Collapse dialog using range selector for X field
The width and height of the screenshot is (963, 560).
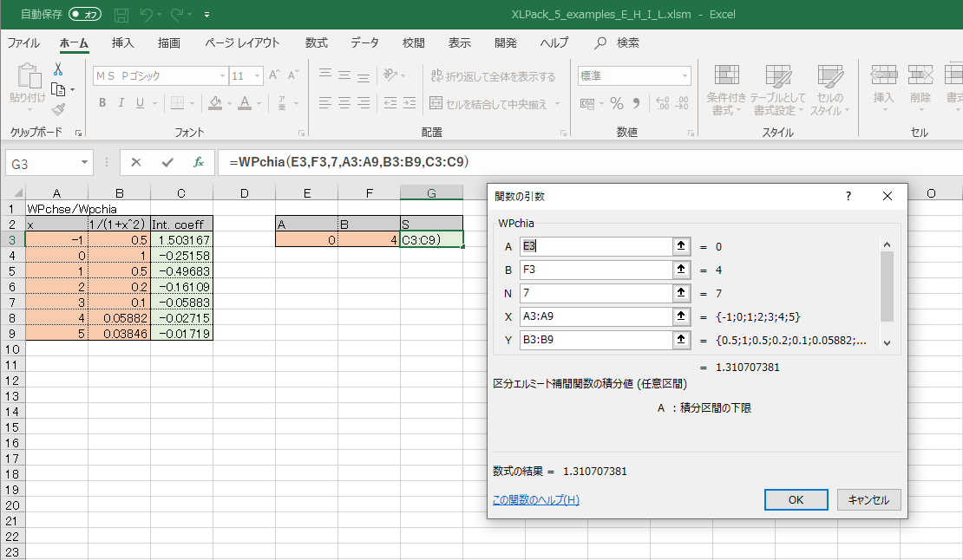coord(681,317)
